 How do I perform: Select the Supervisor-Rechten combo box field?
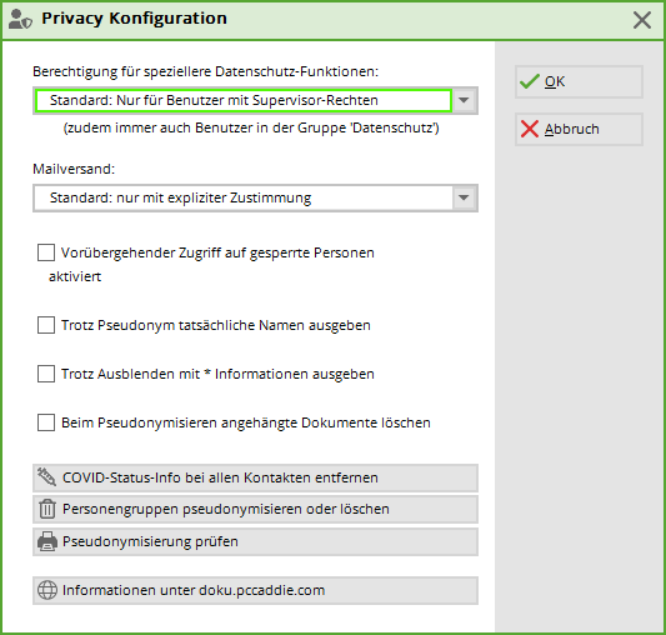point(243,101)
